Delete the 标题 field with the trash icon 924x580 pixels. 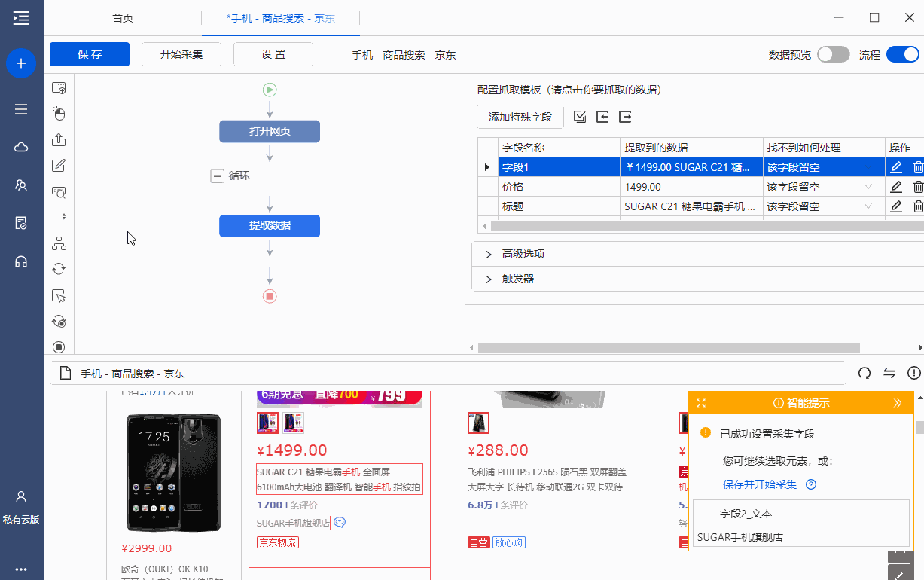click(918, 206)
